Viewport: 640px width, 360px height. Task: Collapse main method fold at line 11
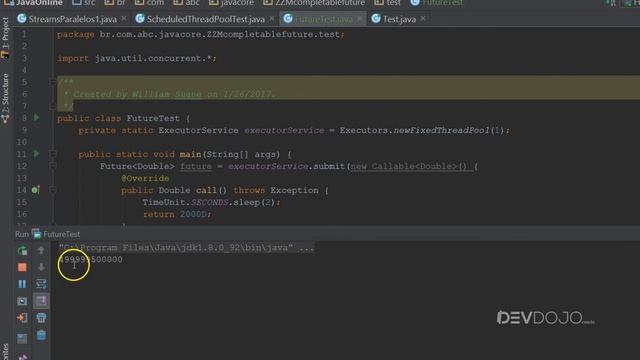(x=53, y=154)
